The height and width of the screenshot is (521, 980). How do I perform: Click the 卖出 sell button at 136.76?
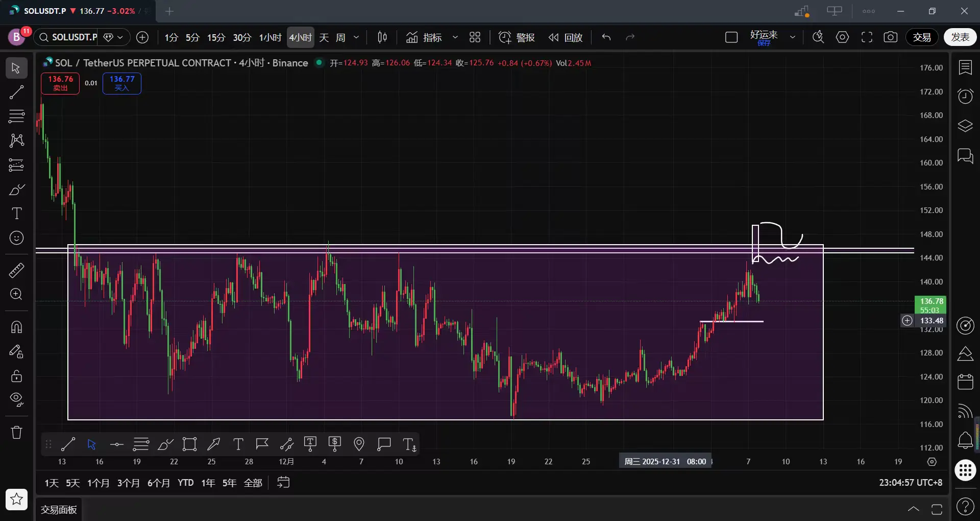[x=60, y=83]
